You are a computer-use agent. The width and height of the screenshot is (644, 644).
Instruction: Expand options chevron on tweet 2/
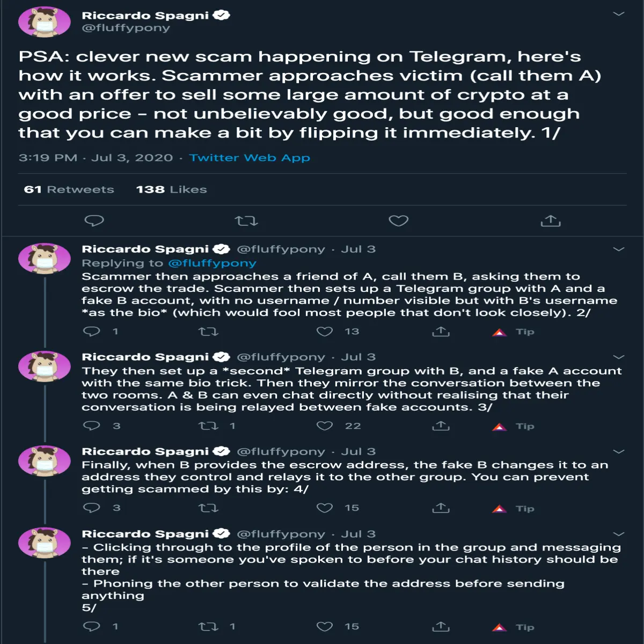tap(619, 249)
